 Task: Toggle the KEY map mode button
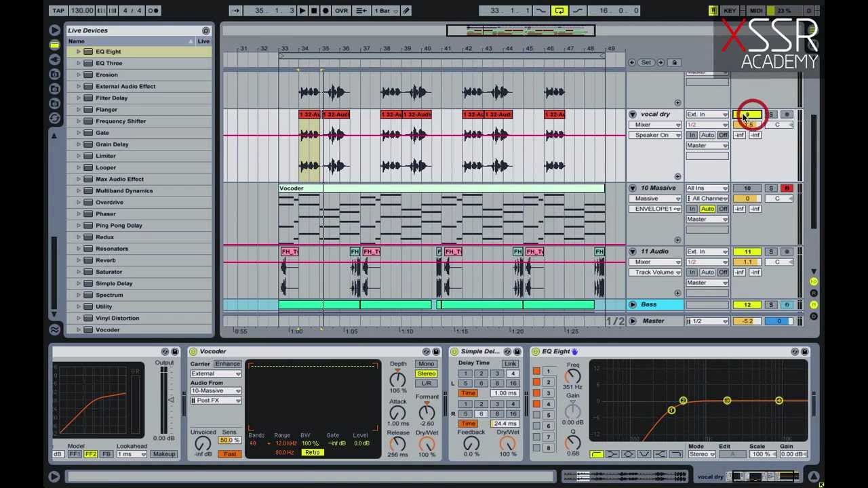[x=730, y=10]
